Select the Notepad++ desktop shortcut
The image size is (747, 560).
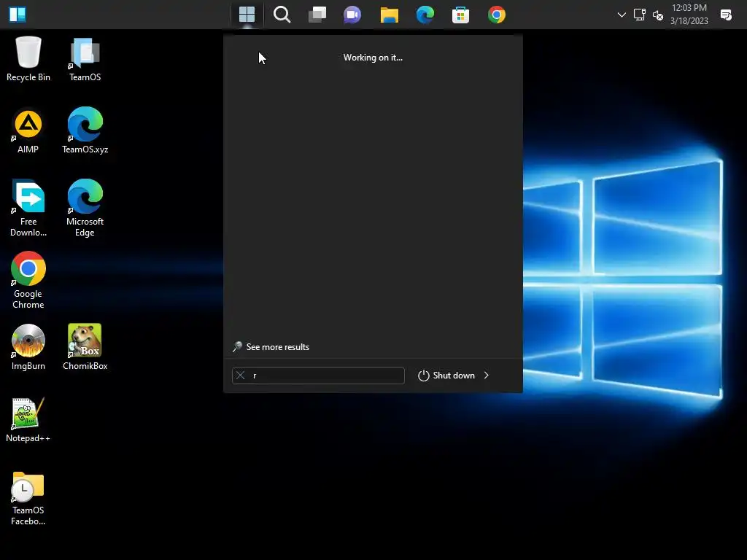[x=28, y=419]
